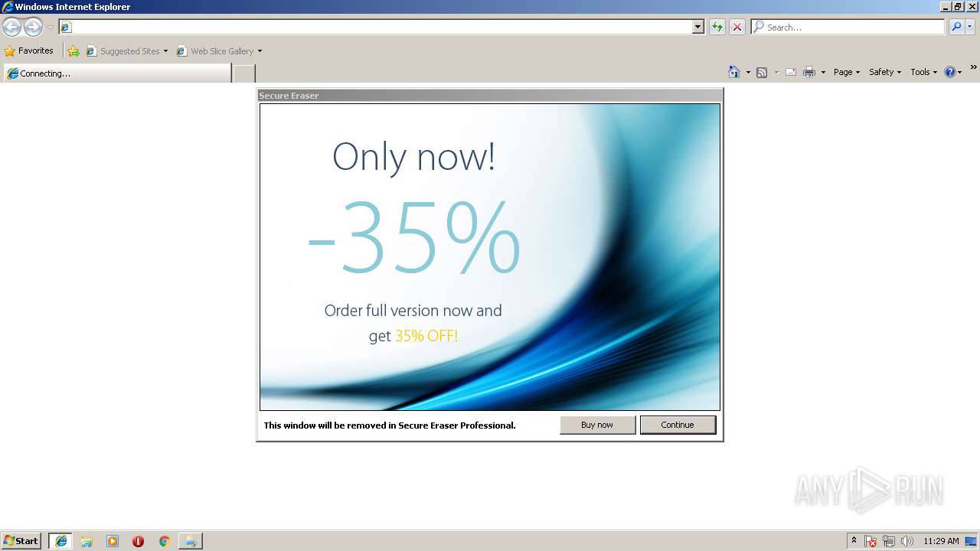
Task: Stop loading with the red X icon
Action: coord(737,27)
